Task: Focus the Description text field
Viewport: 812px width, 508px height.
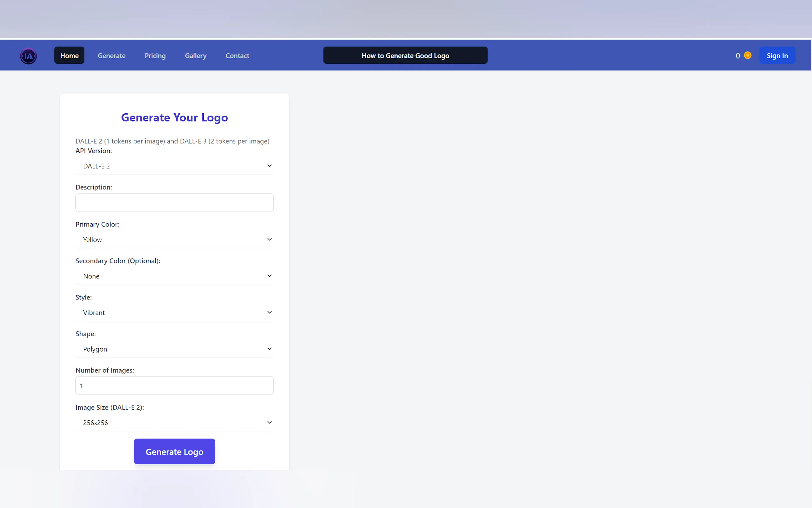Action: 174,202
